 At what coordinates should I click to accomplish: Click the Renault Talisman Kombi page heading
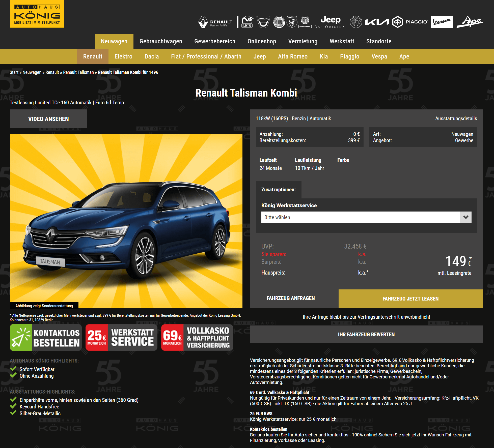coord(246,93)
